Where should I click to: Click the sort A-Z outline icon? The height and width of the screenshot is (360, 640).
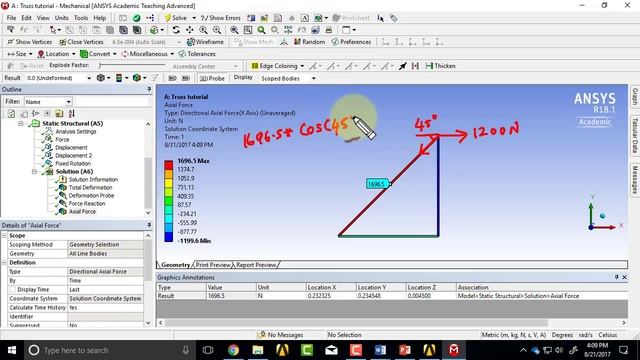coord(71,113)
